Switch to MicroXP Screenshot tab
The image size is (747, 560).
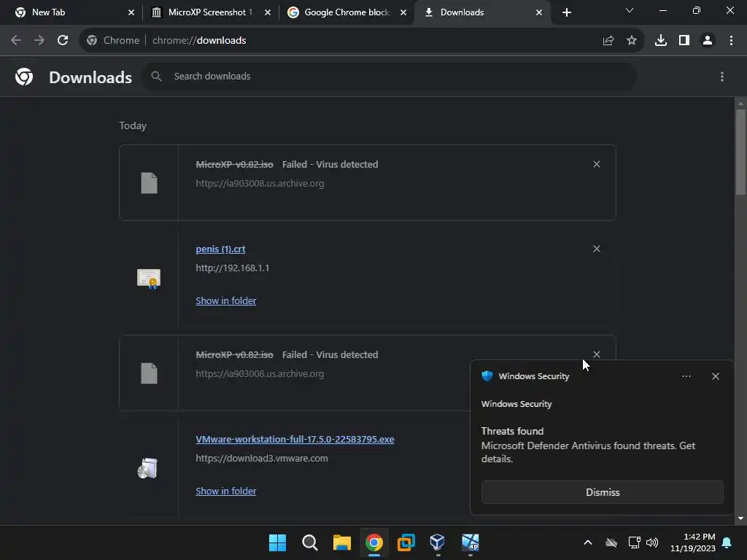pos(209,12)
